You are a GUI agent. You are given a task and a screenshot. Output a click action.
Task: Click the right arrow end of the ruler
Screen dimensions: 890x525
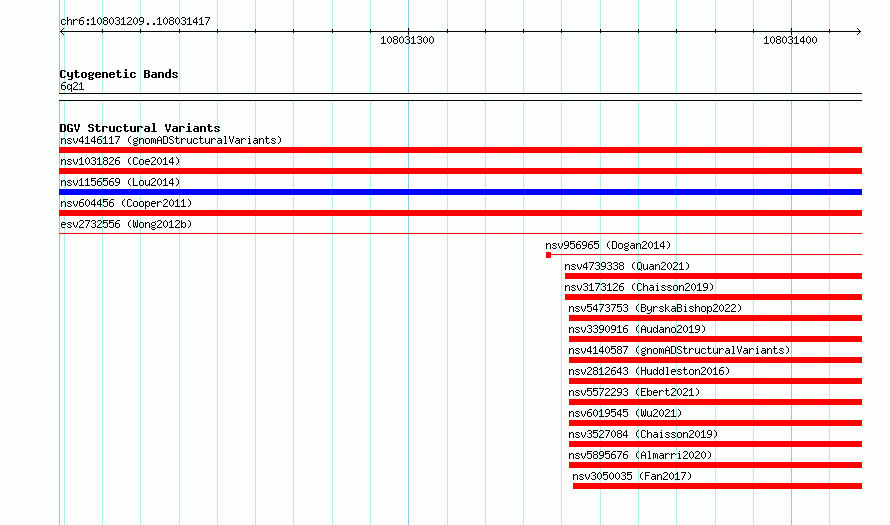coord(859,32)
